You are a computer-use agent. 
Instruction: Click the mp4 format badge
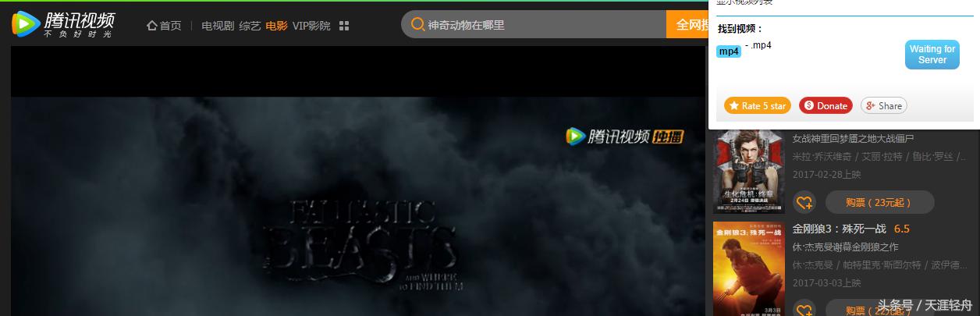click(x=729, y=51)
